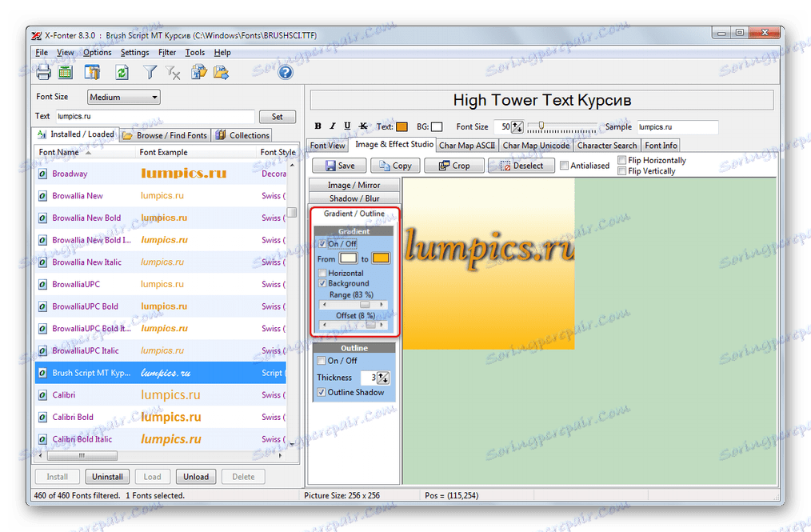Expand the Shadow / Blur section

coord(354,198)
